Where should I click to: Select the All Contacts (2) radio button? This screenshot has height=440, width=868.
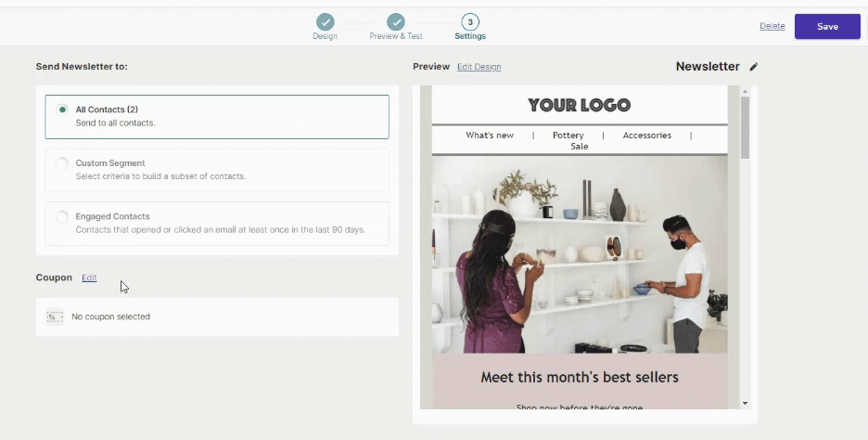pos(62,110)
